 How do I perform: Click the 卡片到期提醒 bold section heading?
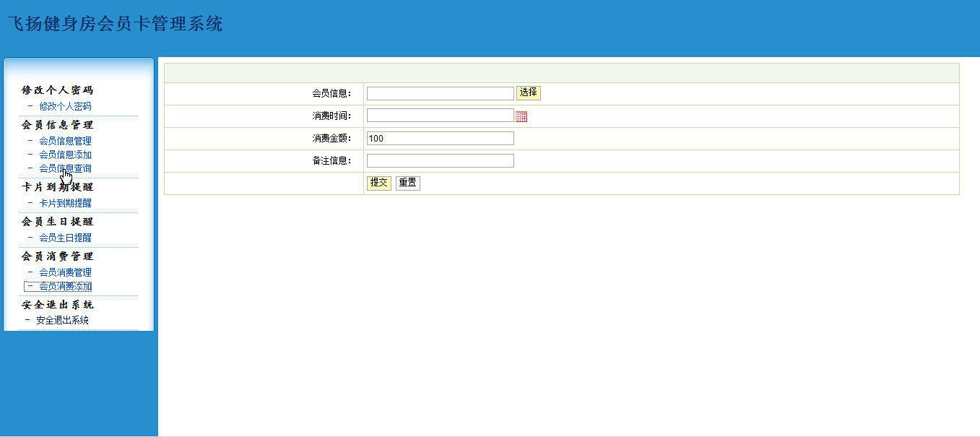[58, 187]
